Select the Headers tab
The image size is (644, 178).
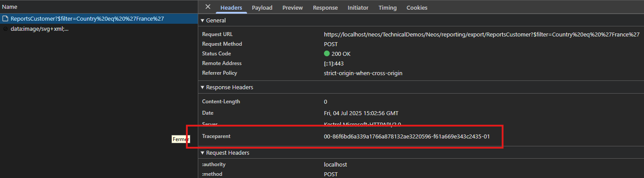pos(231,7)
